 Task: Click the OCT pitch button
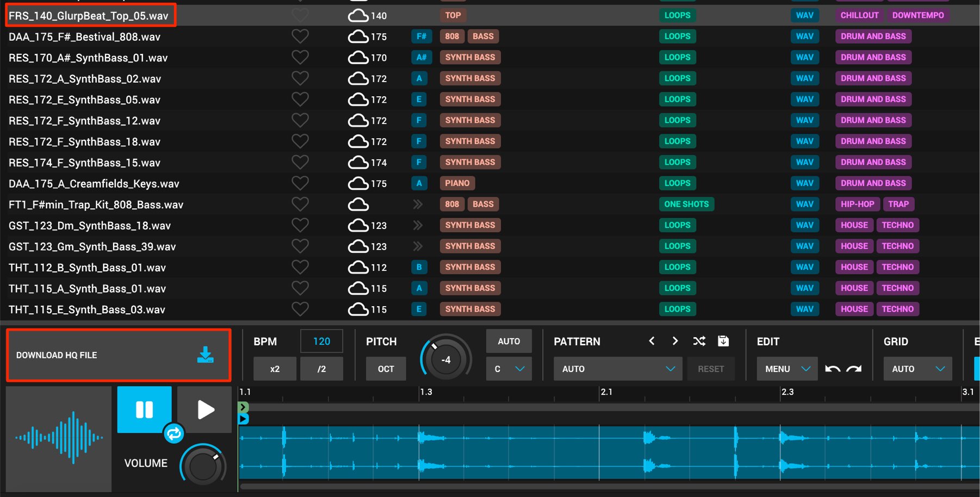tap(386, 369)
